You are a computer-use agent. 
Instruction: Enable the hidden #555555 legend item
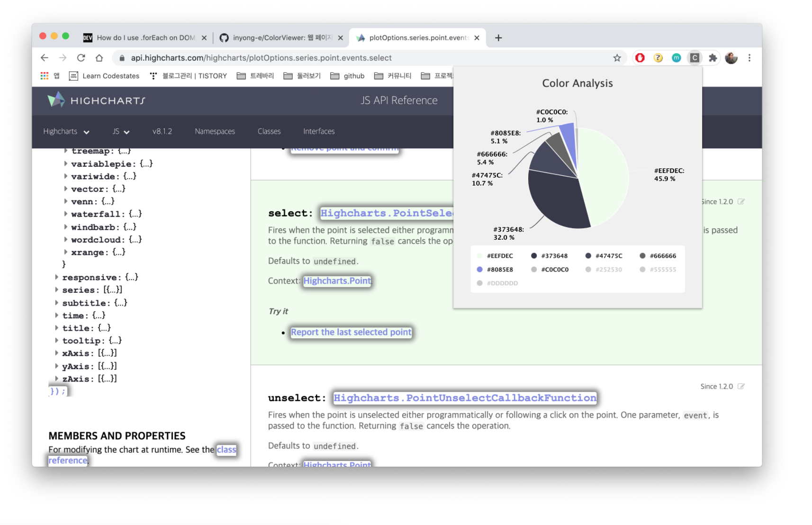click(658, 270)
